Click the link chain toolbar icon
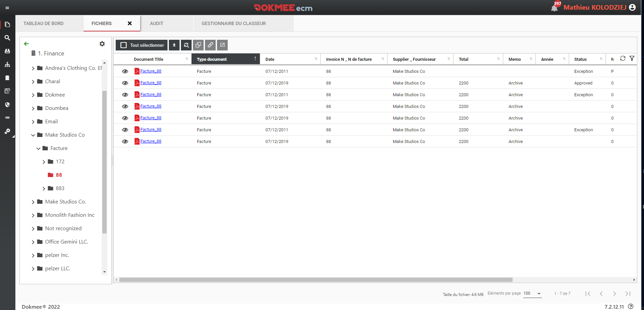This screenshot has width=644, height=310. pos(210,45)
